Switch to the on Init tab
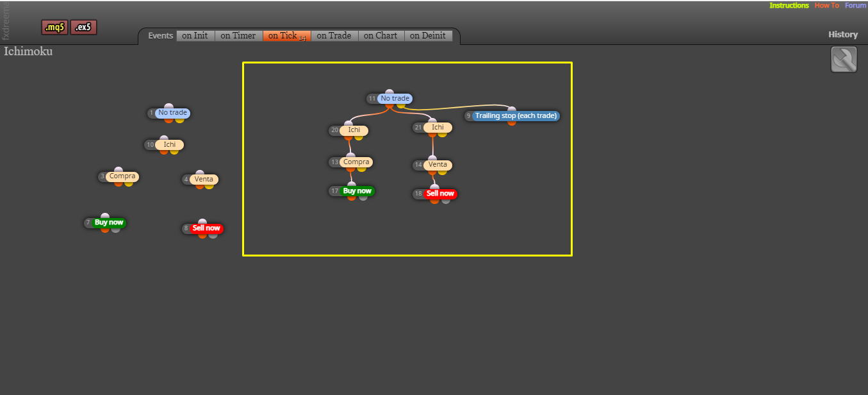The width and height of the screenshot is (868, 395). (x=195, y=36)
